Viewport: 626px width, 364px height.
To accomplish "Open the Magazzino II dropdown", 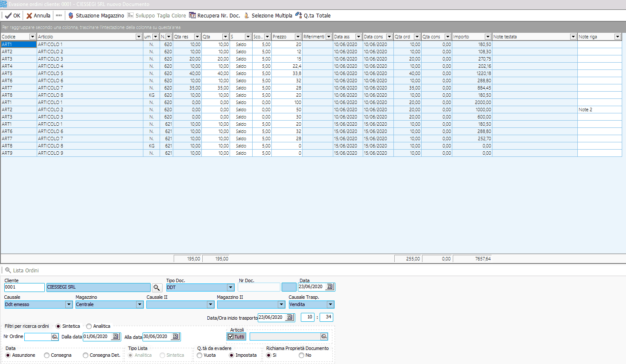I will click(x=281, y=305).
